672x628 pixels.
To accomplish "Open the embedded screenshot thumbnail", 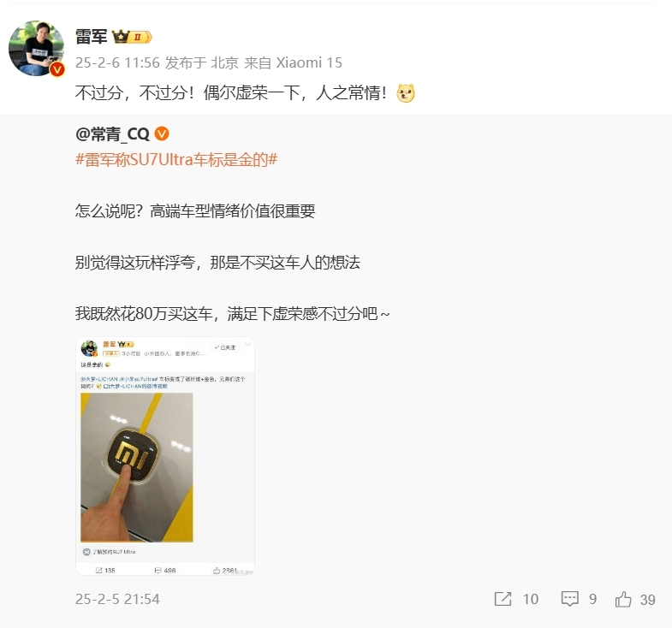I will click(x=165, y=456).
